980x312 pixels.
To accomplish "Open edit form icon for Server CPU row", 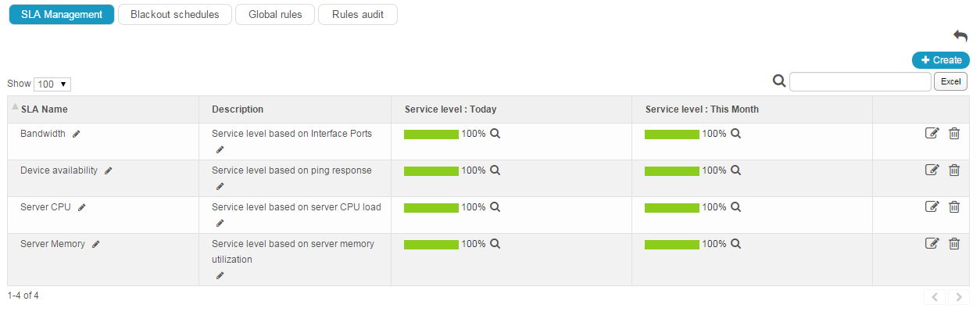I will (x=932, y=207).
